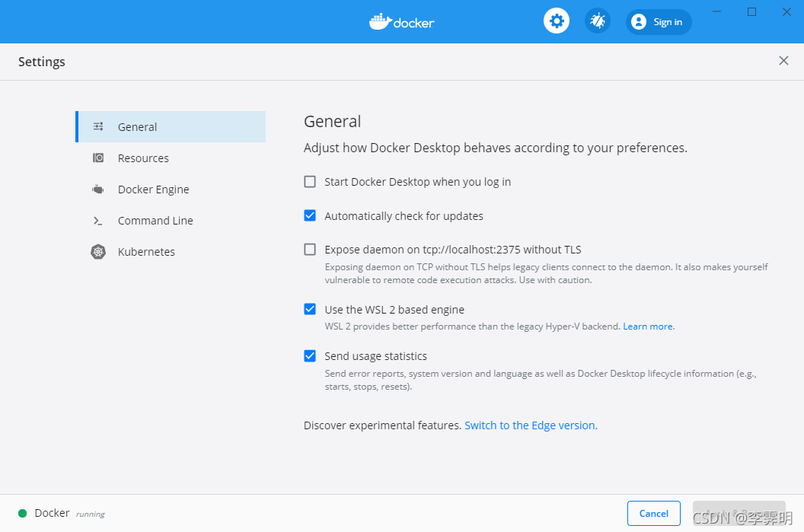The image size is (804, 532).
Task: Select the General settings tab
Action: (171, 126)
